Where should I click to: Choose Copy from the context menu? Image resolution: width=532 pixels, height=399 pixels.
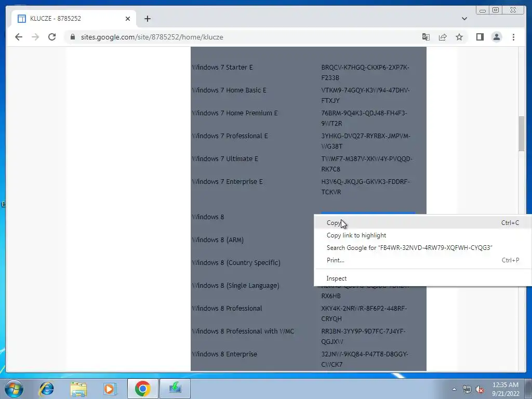pyautogui.click(x=423, y=222)
